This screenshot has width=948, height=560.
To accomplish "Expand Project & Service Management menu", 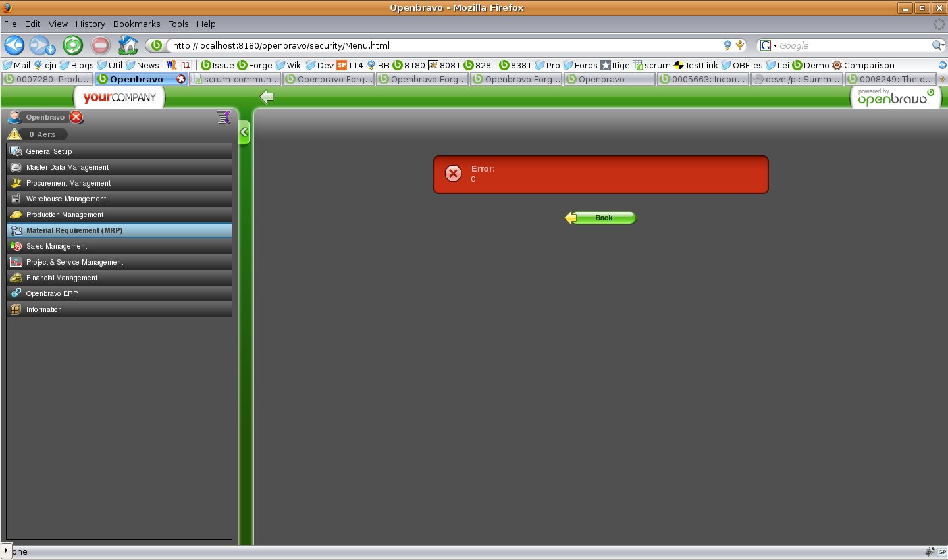I will (x=119, y=262).
